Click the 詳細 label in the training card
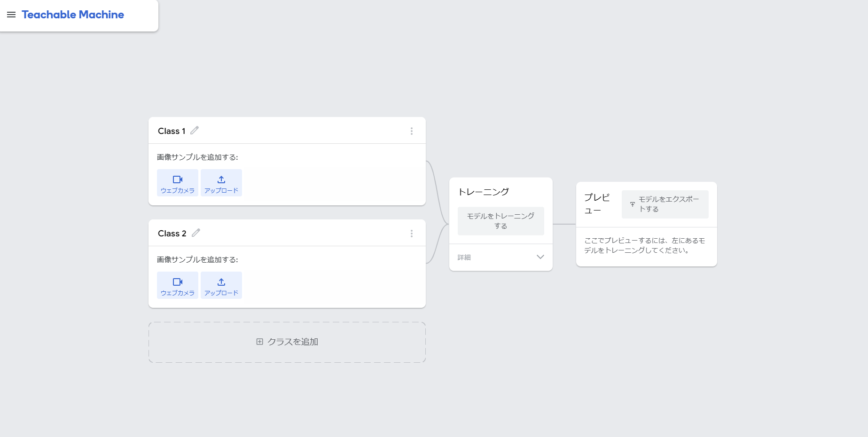This screenshot has height=437, width=868. pos(464,258)
